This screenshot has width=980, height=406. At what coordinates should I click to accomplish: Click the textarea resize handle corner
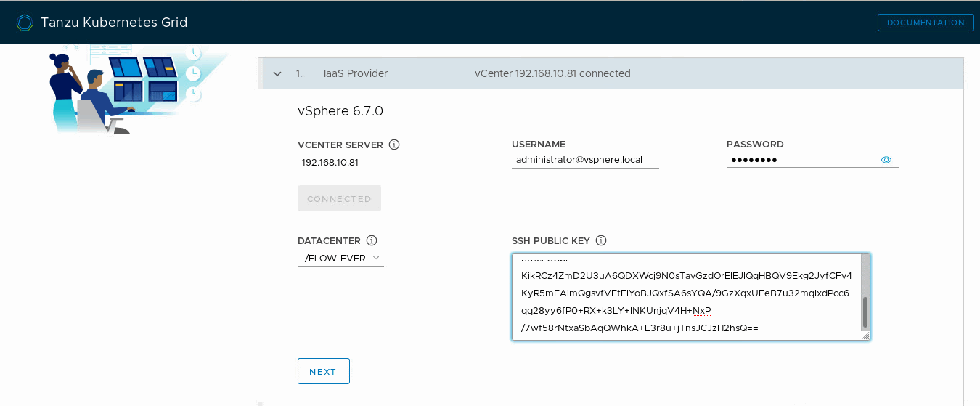865,336
